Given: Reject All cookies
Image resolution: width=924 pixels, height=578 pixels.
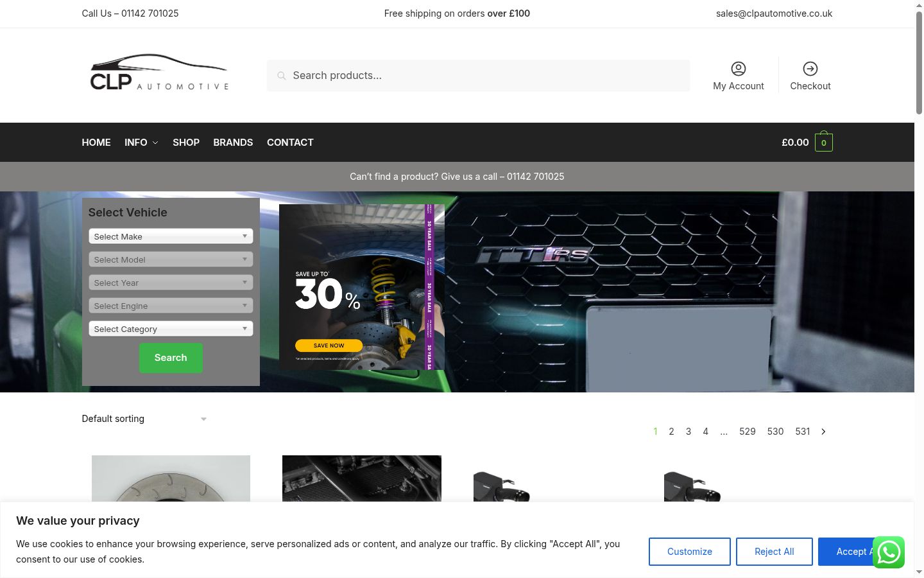Looking at the screenshot, I should point(774,552).
